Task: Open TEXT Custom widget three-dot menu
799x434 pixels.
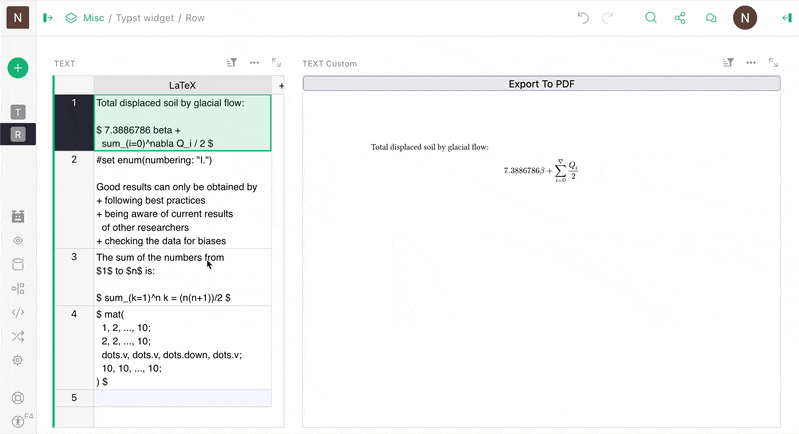Action: coord(751,63)
